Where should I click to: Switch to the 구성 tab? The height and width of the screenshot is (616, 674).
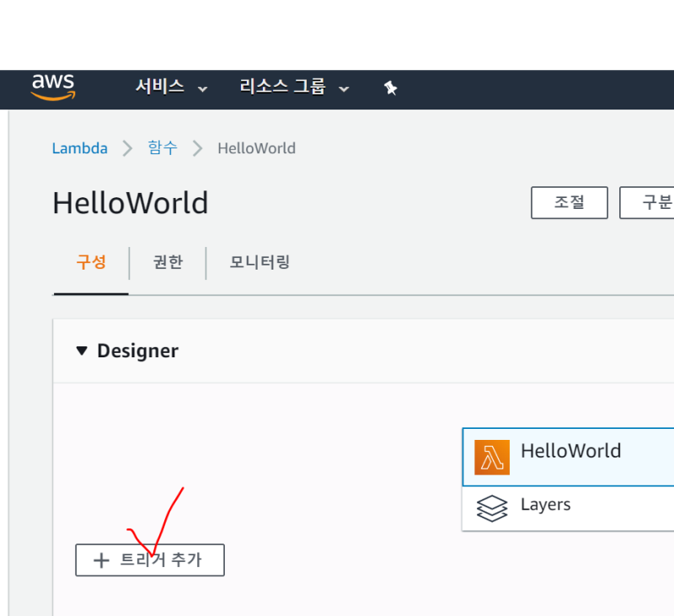tap(91, 262)
